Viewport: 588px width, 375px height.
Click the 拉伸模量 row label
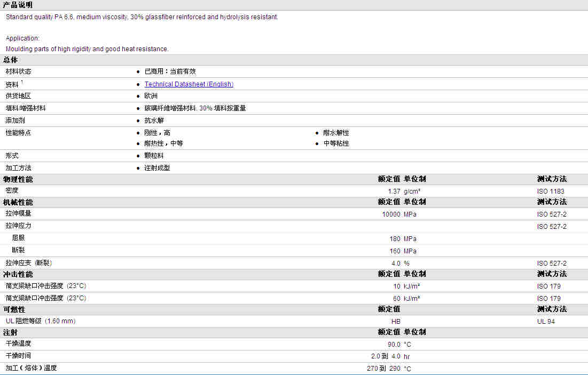[18, 213]
